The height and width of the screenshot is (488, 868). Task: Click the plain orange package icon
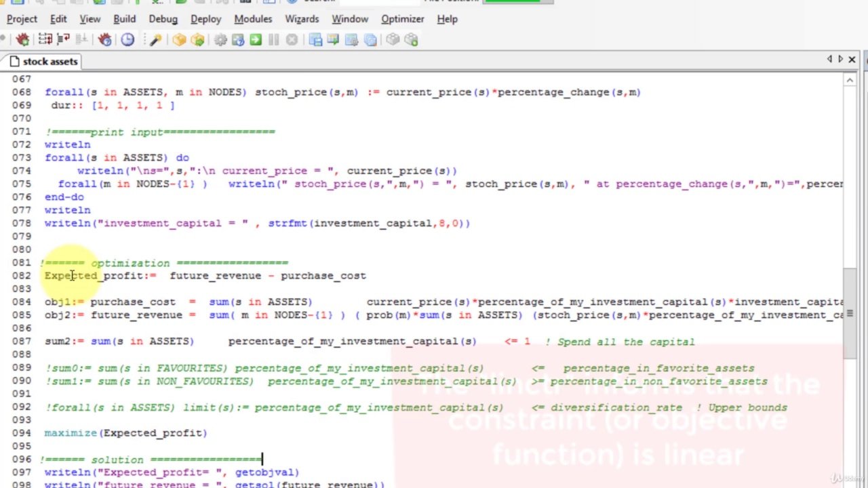tap(179, 40)
